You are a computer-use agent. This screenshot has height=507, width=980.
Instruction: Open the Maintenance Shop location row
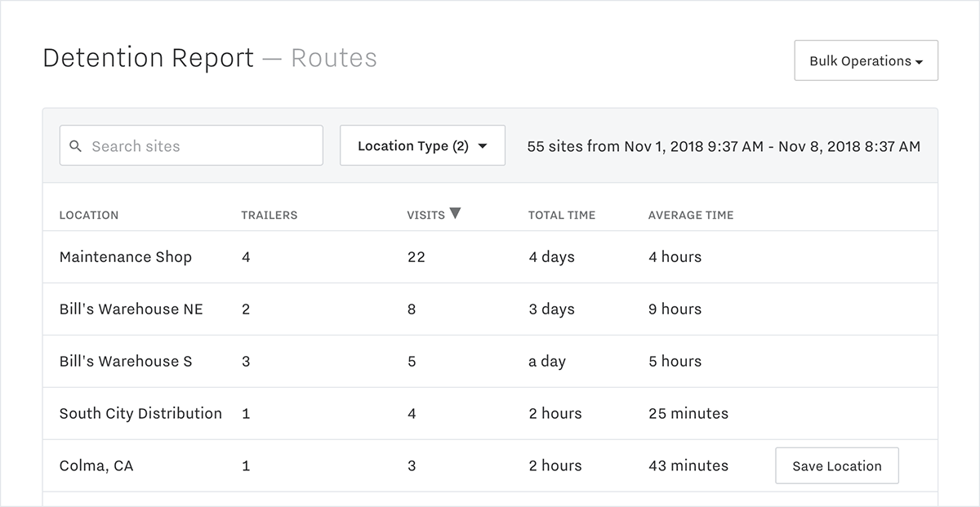click(125, 256)
